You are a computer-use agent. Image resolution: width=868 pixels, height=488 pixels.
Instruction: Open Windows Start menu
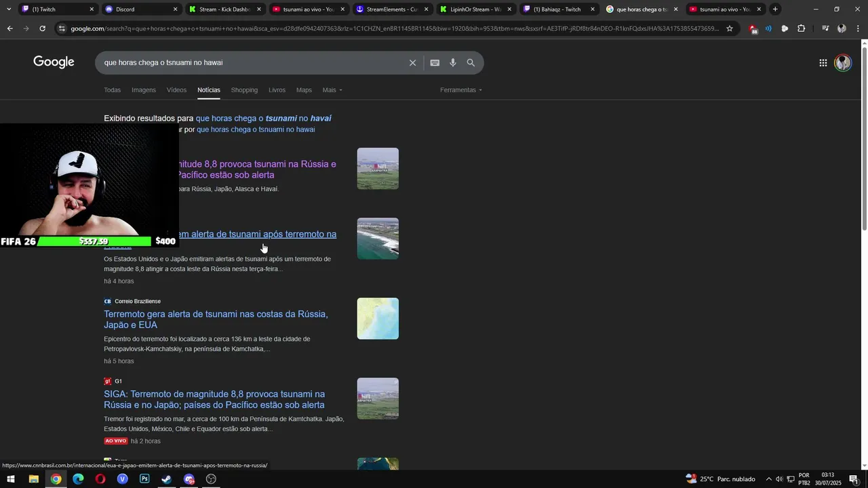[11, 479]
